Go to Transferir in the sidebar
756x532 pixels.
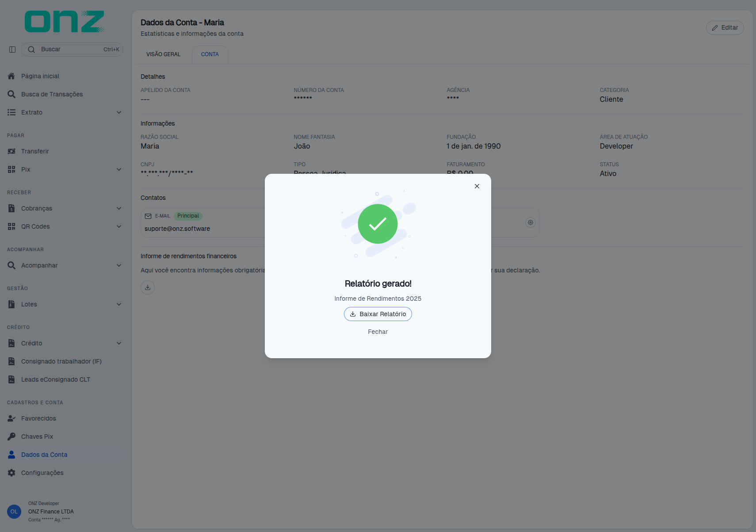[x=65, y=151]
